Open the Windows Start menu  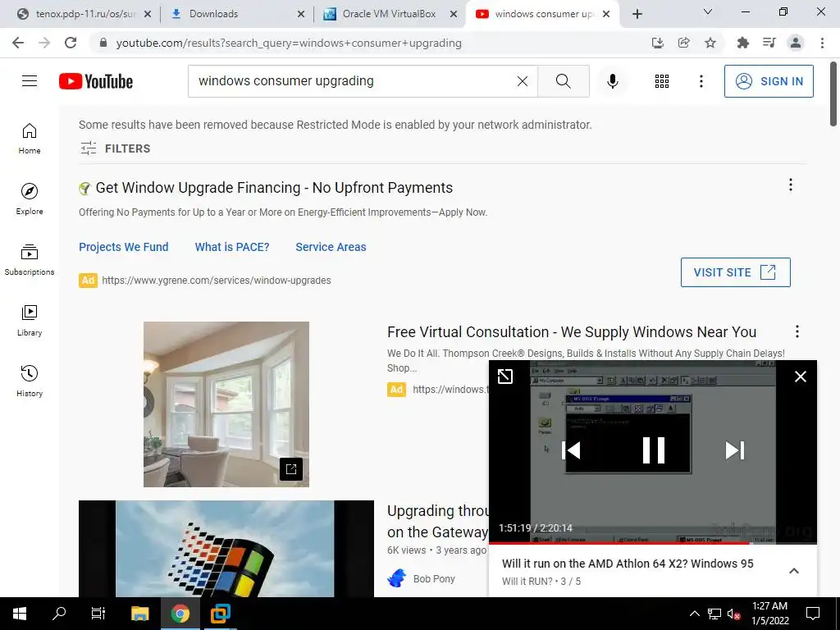pyautogui.click(x=20, y=614)
